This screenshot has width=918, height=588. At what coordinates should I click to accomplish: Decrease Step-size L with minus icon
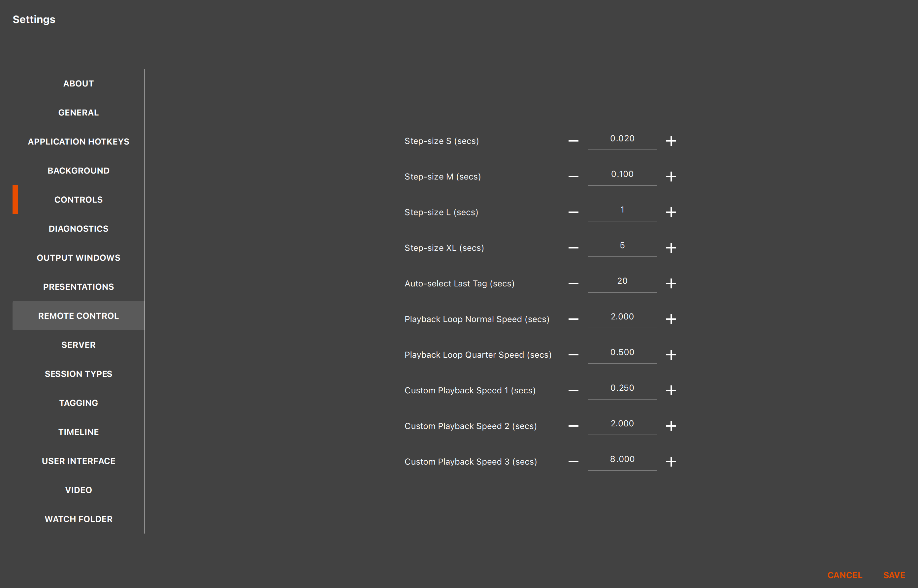tap(573, 212)
